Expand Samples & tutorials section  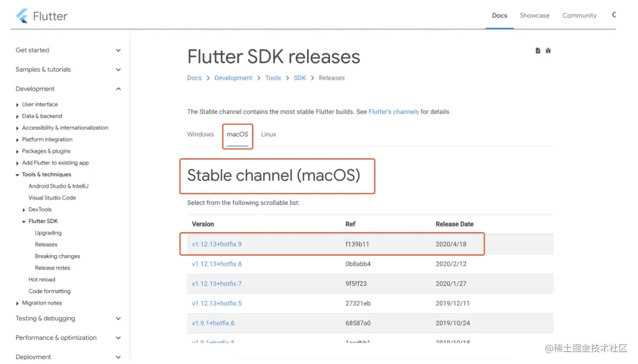[x=118, y=69]
